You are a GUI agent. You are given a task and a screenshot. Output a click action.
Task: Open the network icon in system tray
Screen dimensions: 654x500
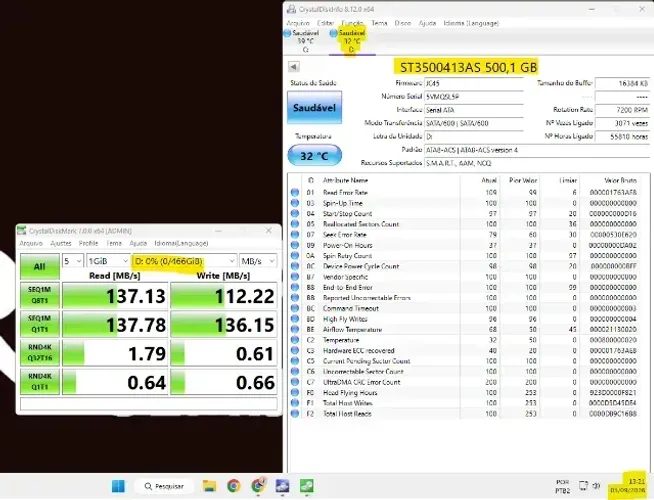click(x=583, y=486)
